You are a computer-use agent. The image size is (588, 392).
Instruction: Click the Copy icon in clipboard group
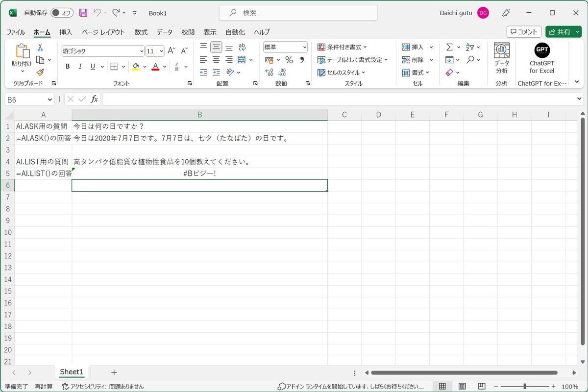point(40,60)
